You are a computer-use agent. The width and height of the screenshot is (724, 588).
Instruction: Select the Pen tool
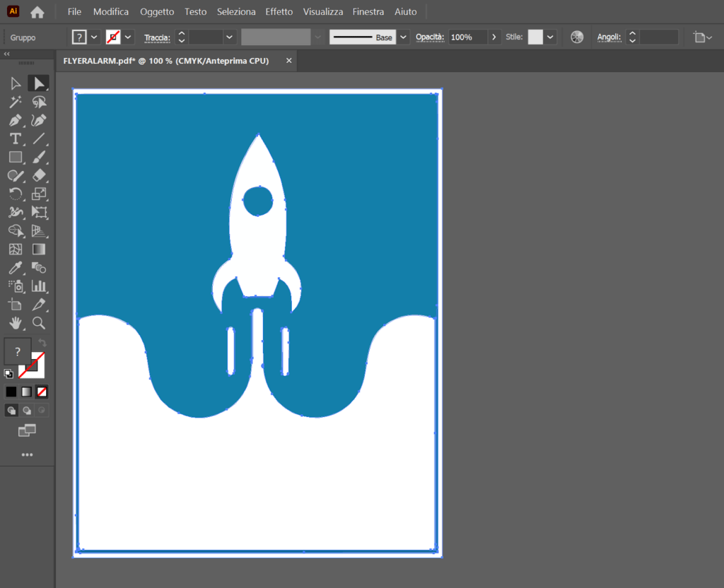[x=16, y=121]
